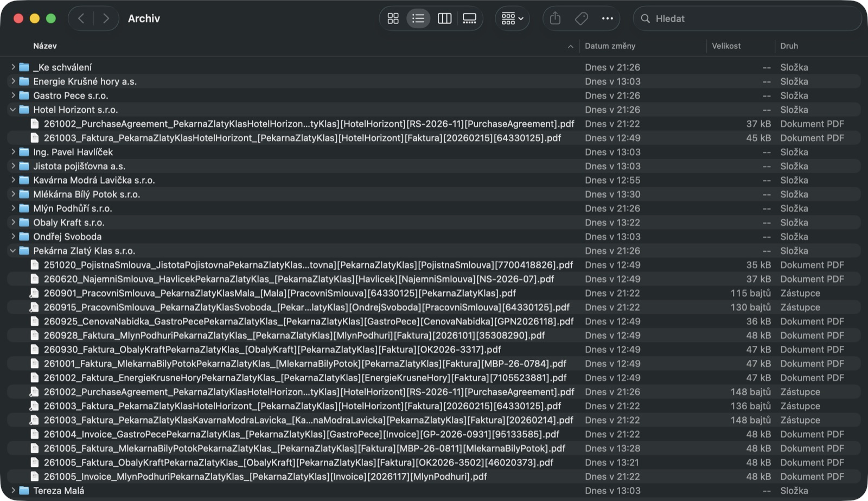Expand Kavárna Modrá Lavička s.r.o. folder

point(13,180)
